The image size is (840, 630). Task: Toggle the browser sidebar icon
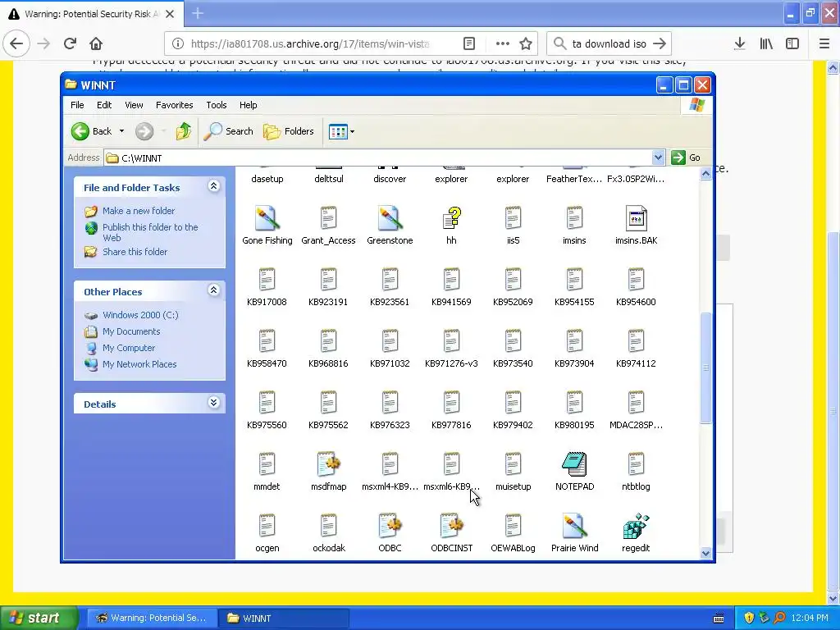click(792, 44)
